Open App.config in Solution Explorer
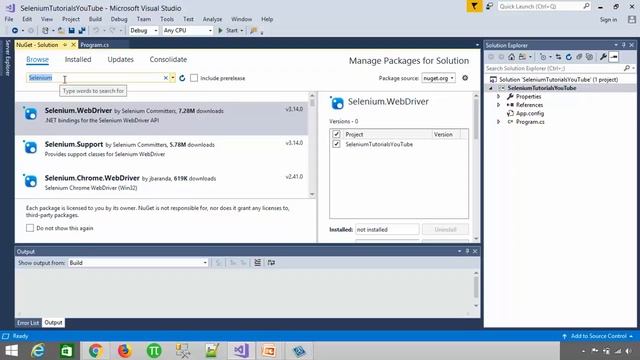The width and height of the screenshot is (640, 360). [x=529, y=113]
